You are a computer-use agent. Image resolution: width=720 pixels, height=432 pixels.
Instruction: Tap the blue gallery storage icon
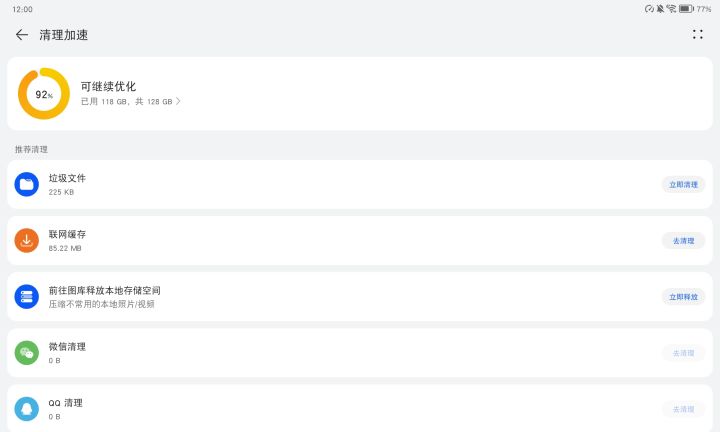pyautogui.click(x=27, y=297)
